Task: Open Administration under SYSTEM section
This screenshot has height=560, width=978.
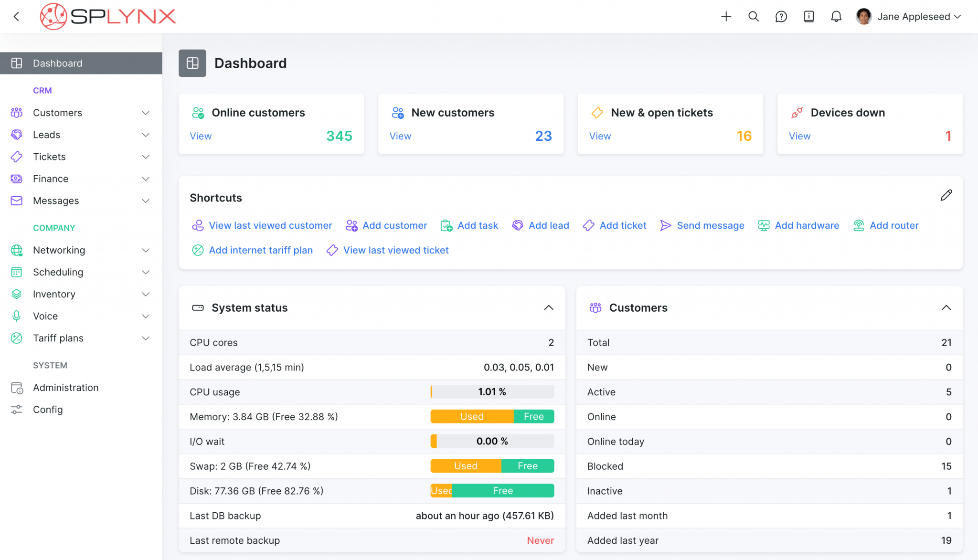Action: pyautogui.click(x=65, y=387)
